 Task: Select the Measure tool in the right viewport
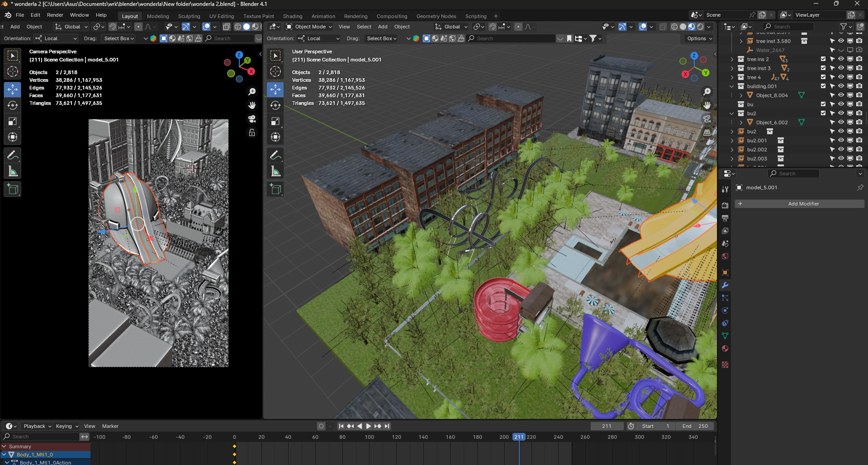click(275, 171)
